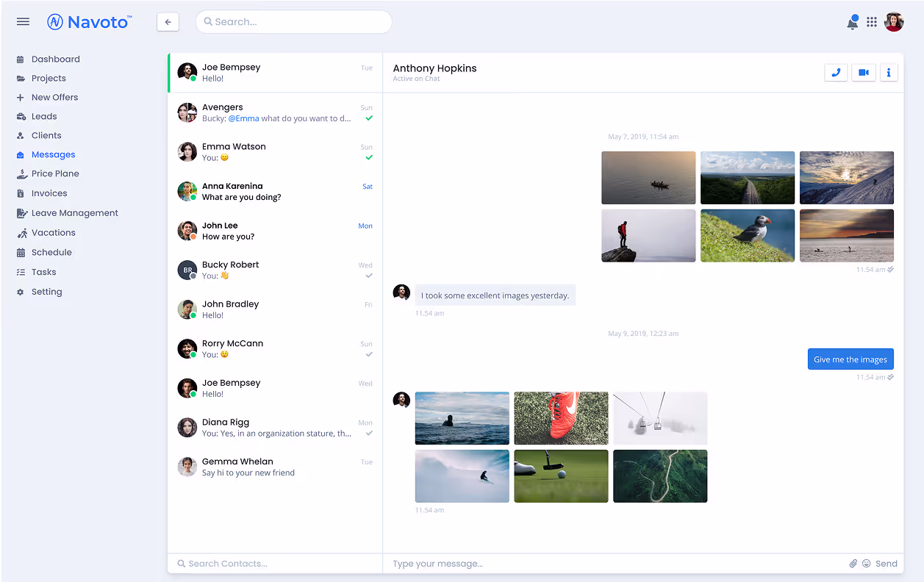Image resolution: width=924 pixels, height=582 pixels.
Task: Open the winding road aerial photo
Action: coord(660,476)
